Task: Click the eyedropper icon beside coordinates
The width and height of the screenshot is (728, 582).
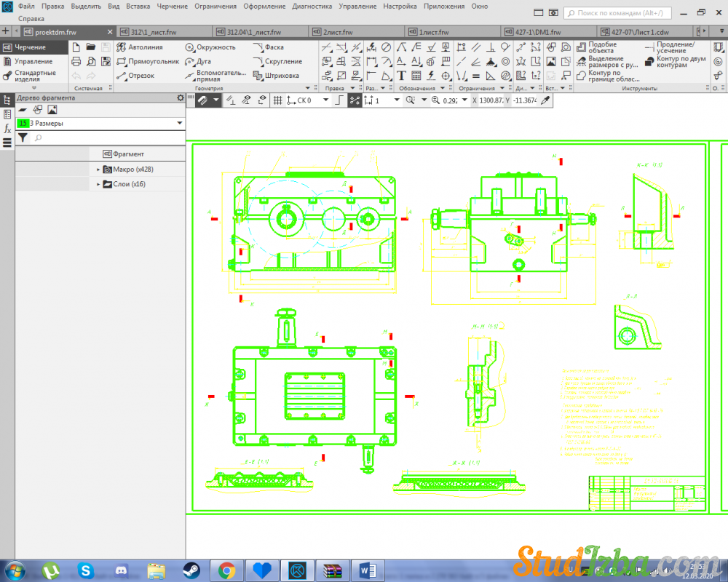Action: point(545,100)
